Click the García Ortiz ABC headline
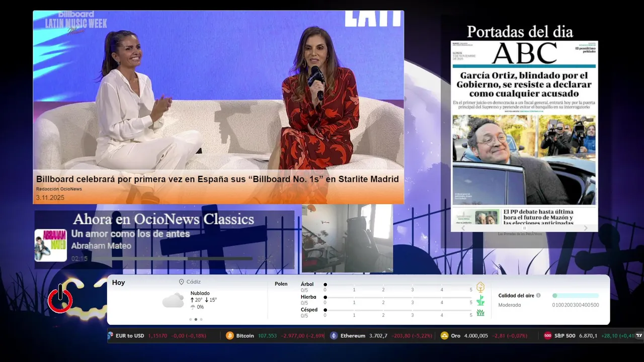The height and width of the screenshot is (362, 644). pyautogui.click(x=524, y=84)
